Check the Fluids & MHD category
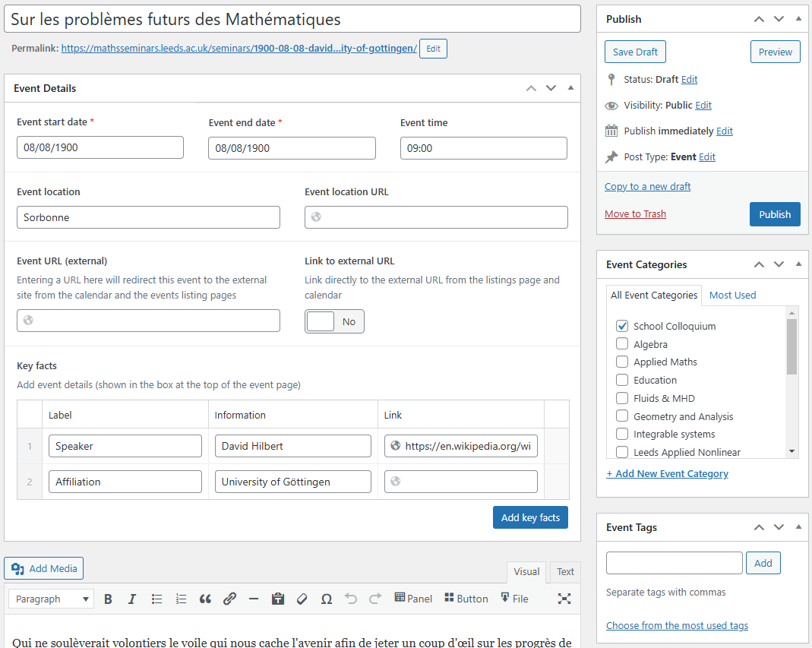Screen dimensions: 812x648 622,398
